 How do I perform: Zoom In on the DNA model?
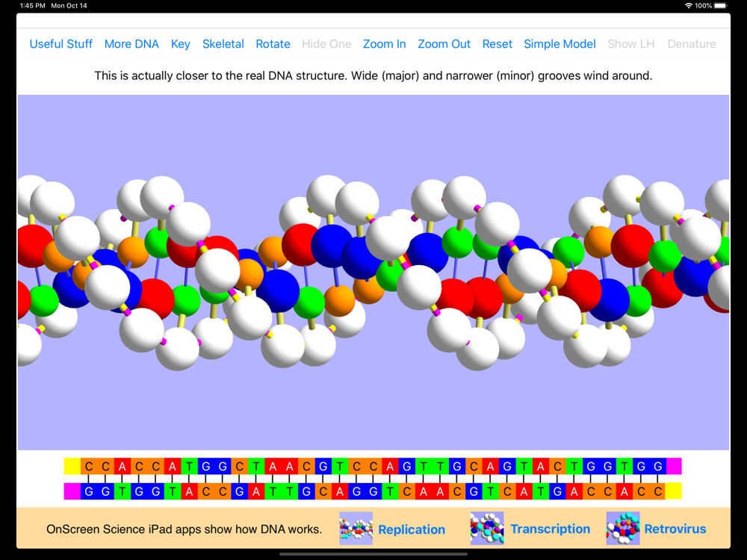[x=385, y=44]
